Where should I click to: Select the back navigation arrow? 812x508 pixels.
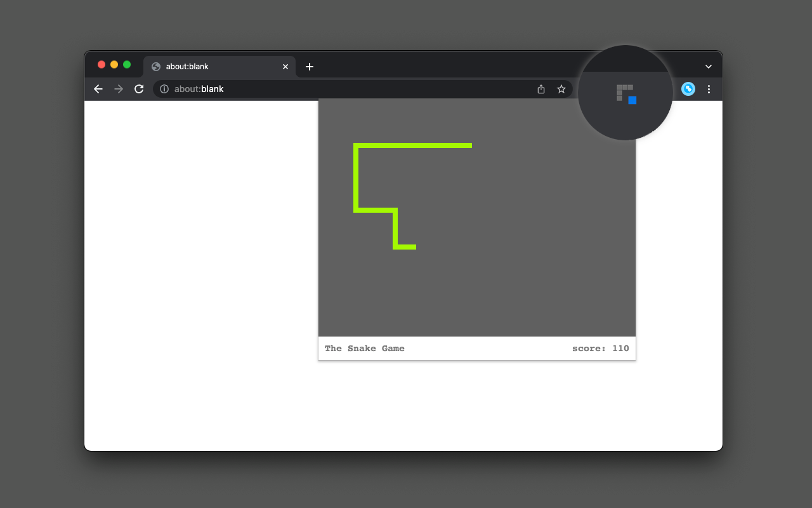click(98, 89)
